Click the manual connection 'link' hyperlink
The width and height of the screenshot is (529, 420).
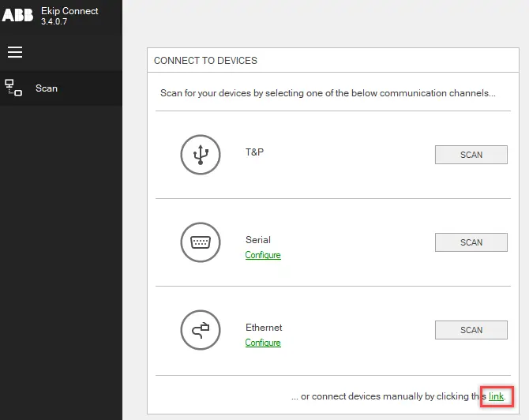pyautogui.click(x=496, y=396)
